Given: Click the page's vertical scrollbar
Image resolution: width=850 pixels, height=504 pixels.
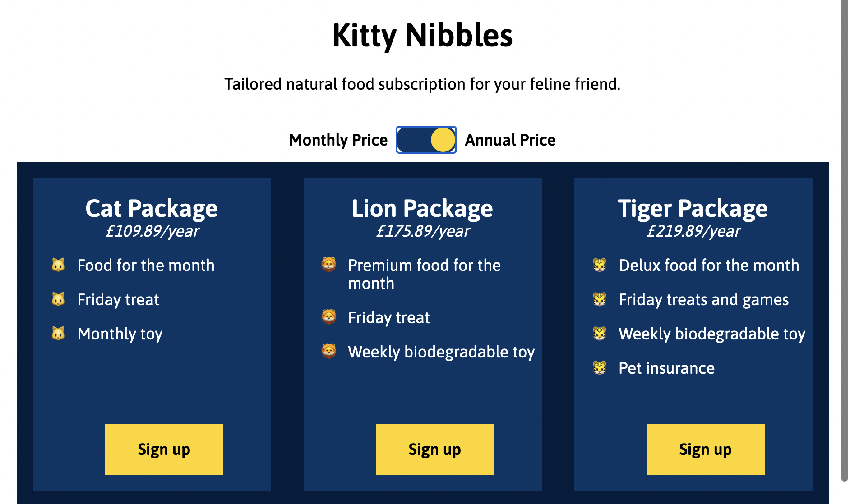Looking at the screenshot, I should coord(845,225).
